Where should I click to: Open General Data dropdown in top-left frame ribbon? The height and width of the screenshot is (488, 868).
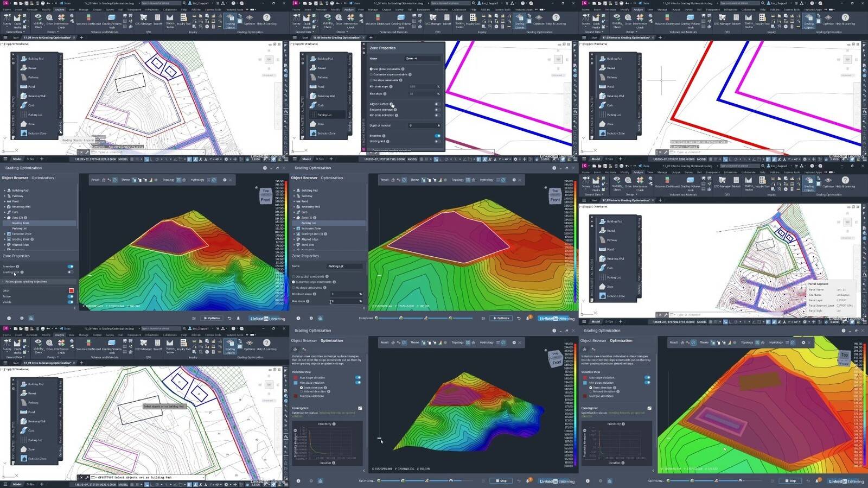(x=15, y=32)
